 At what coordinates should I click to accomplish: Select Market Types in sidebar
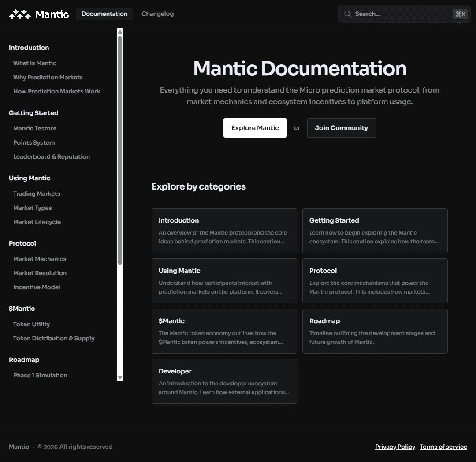[33, 208]
